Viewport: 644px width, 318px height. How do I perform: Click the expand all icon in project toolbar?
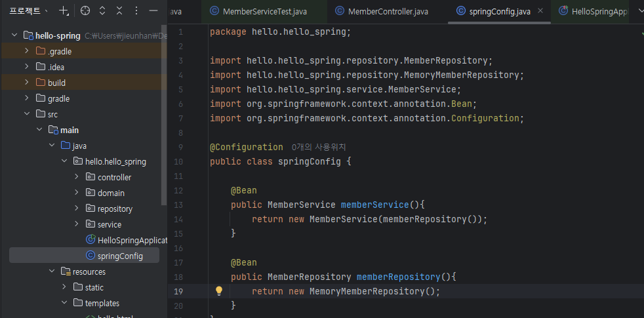tap(102, 11)
